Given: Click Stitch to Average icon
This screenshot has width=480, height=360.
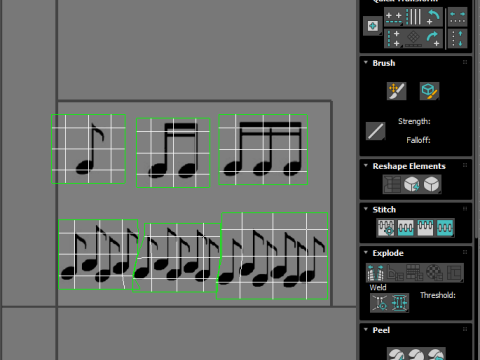Looking at the screenshot, I should coord(406,228).
